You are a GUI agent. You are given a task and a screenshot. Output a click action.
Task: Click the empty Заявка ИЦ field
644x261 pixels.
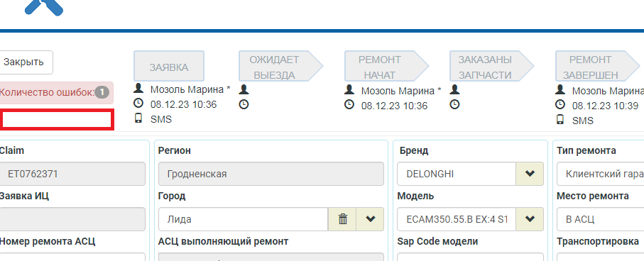pos(72,219)
